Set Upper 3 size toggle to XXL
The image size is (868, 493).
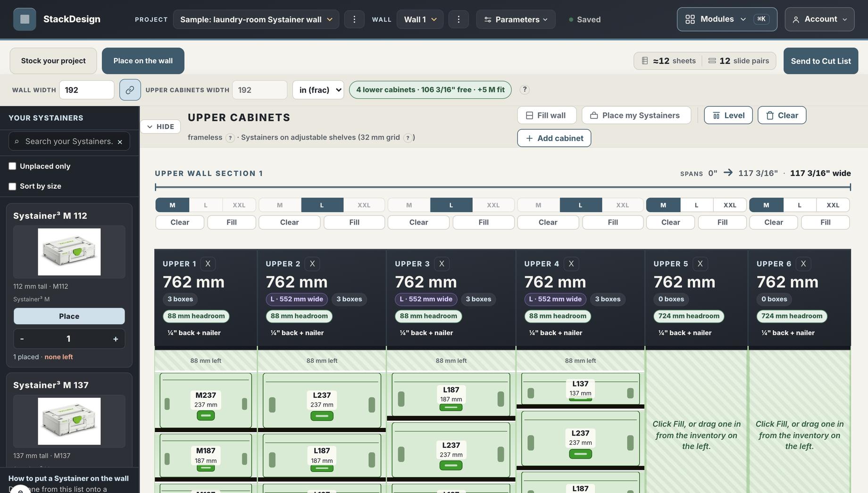click(x=493, y=205)
